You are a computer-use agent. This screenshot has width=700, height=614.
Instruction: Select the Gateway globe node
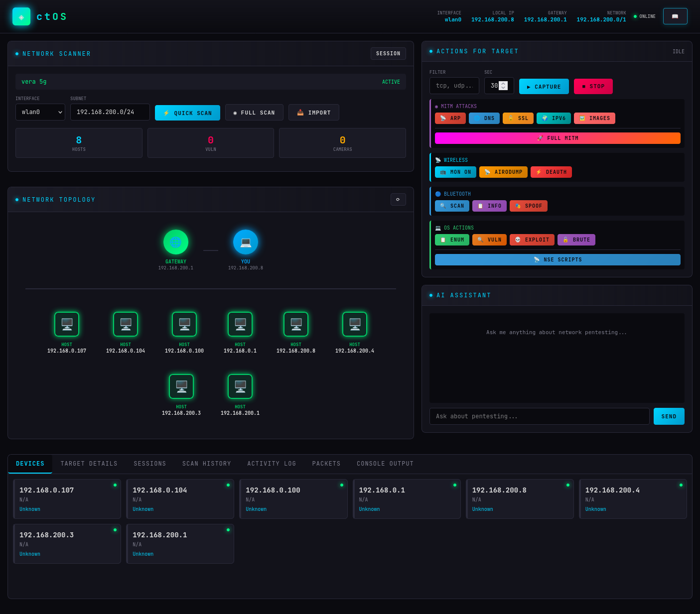176,242
